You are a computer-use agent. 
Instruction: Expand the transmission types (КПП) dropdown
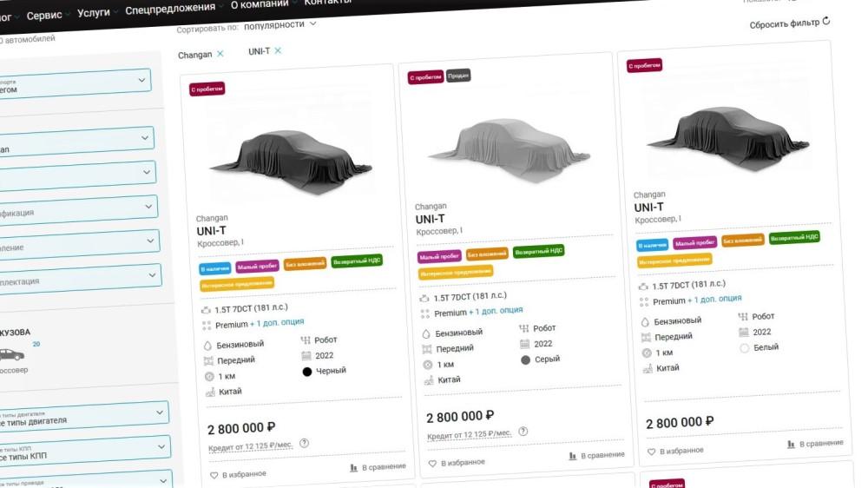pos(163,448)
